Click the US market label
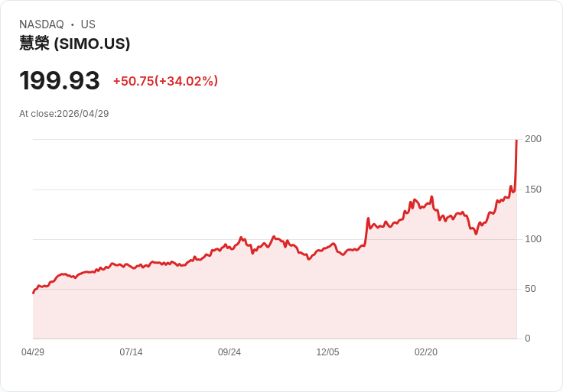 tap(88, 24)
